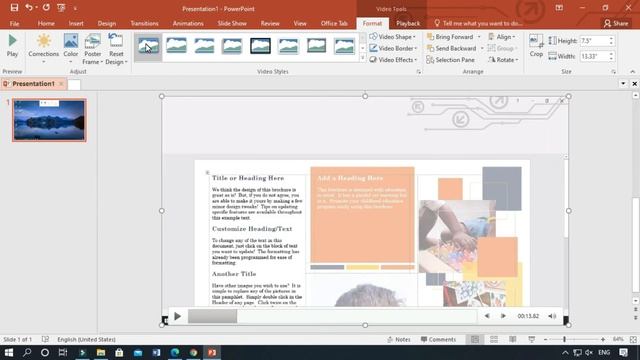
Task: Select the Presentation1 document tab
Action: pos(33,84)
